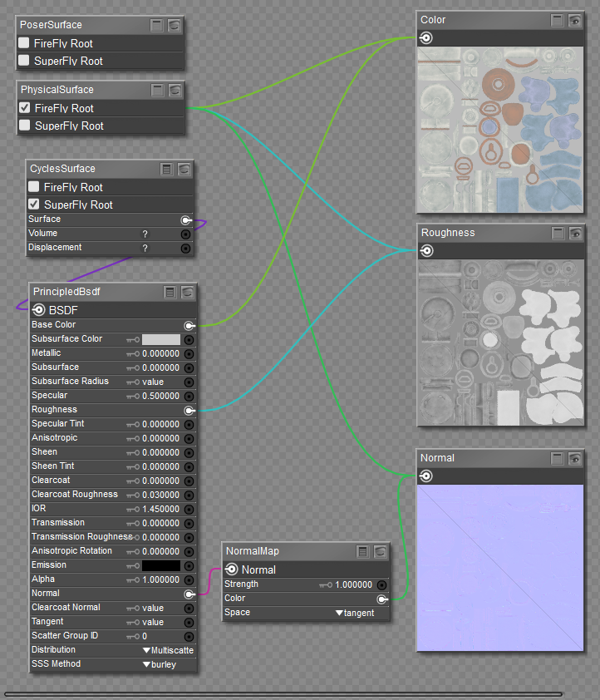Click the Specular value 0.500000

click(x=160, y=397)
